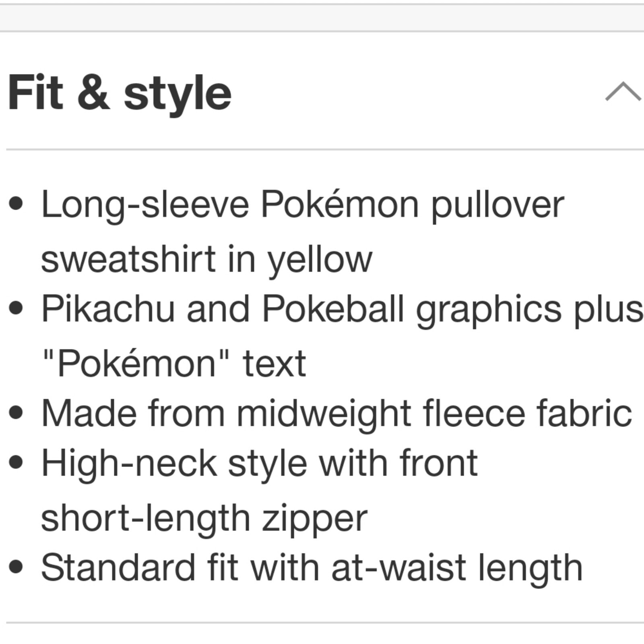This screenshot has width=644, height=644.
Task: Click the word "Pikachu" in second bullet
Action: pos(108,309)
